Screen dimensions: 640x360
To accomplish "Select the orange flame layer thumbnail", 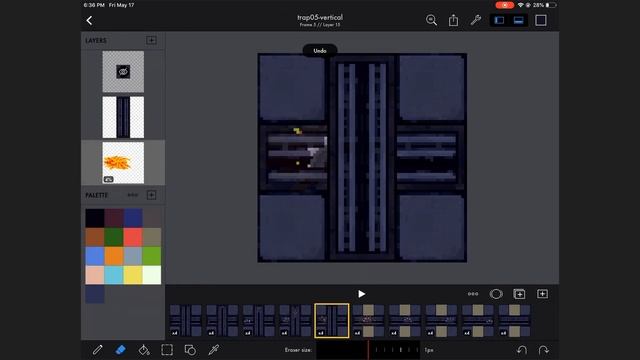I will coord(123,163).
